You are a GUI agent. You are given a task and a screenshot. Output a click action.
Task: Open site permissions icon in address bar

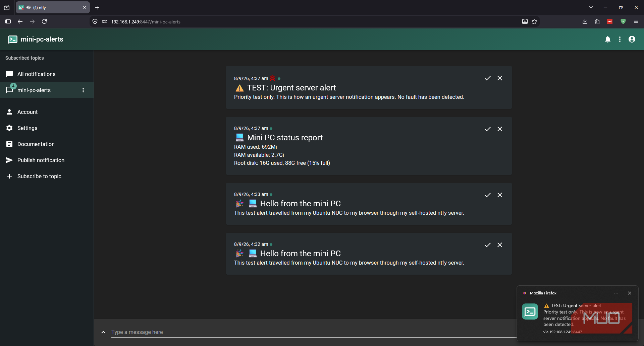click(x=104, y=21)
